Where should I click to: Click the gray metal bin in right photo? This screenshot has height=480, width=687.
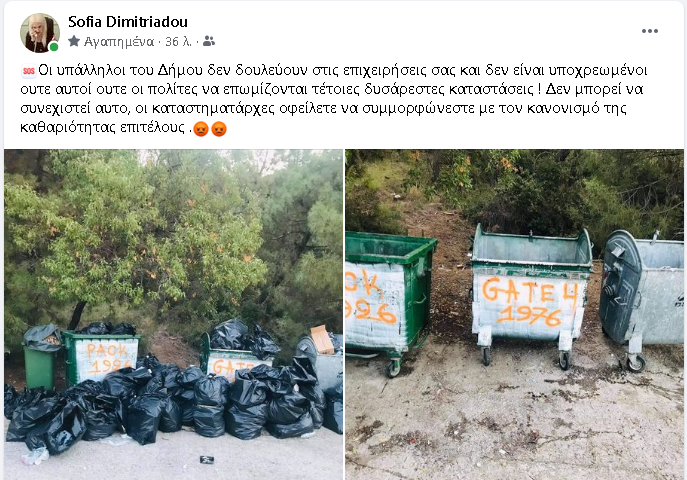pos(642,298)
